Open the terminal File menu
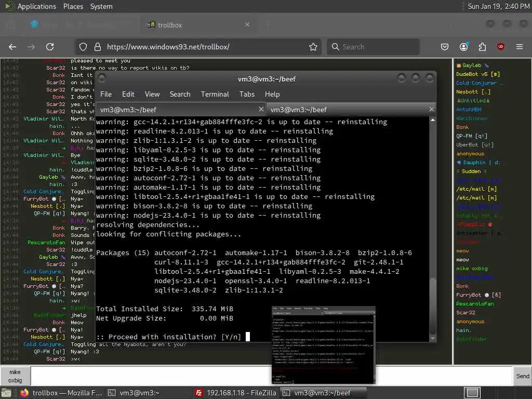 pyautogui.click(x=106, y=95)
